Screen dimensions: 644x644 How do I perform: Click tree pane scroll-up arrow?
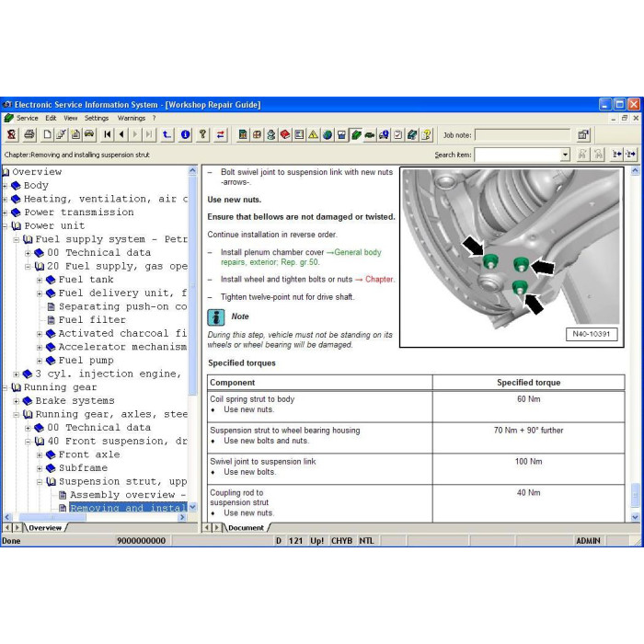click(192, 170)
